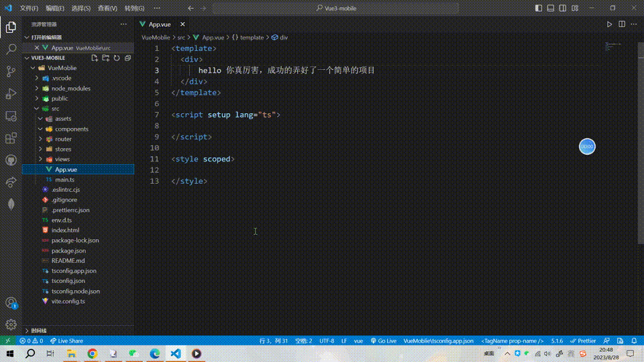This screenshot has width=644, height=362.
Task: Open remote window indicator in status bar
Action: 7,341
